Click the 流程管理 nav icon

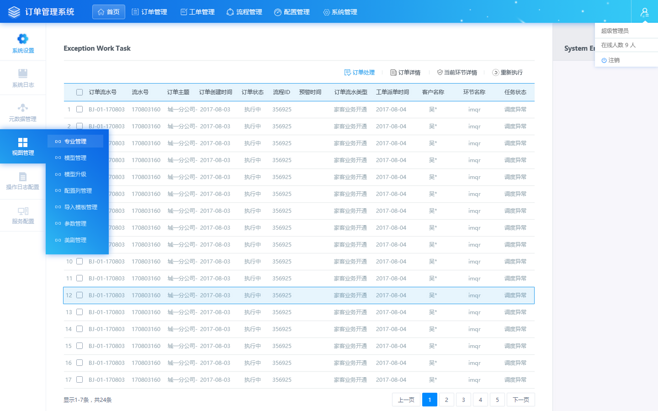(x=230, y=12)
